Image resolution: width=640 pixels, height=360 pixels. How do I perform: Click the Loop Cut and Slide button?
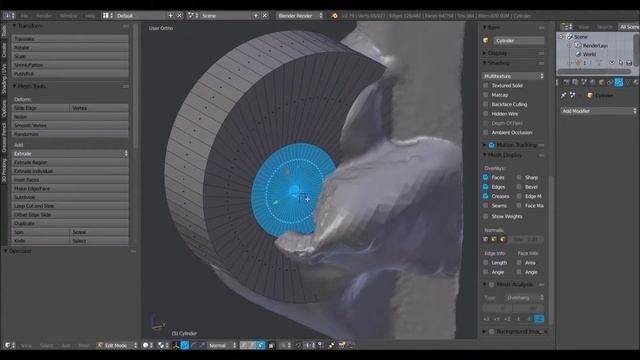click(x=70, y=206)
